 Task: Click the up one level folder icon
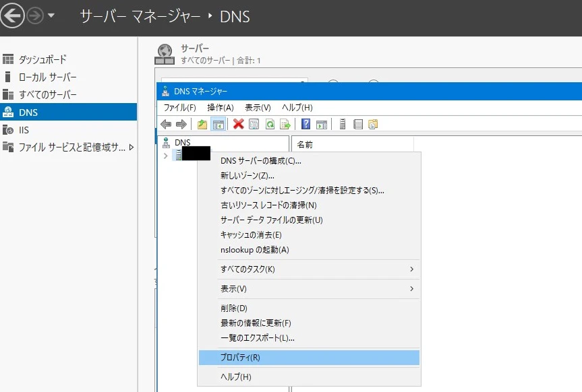tap(202, 124)
